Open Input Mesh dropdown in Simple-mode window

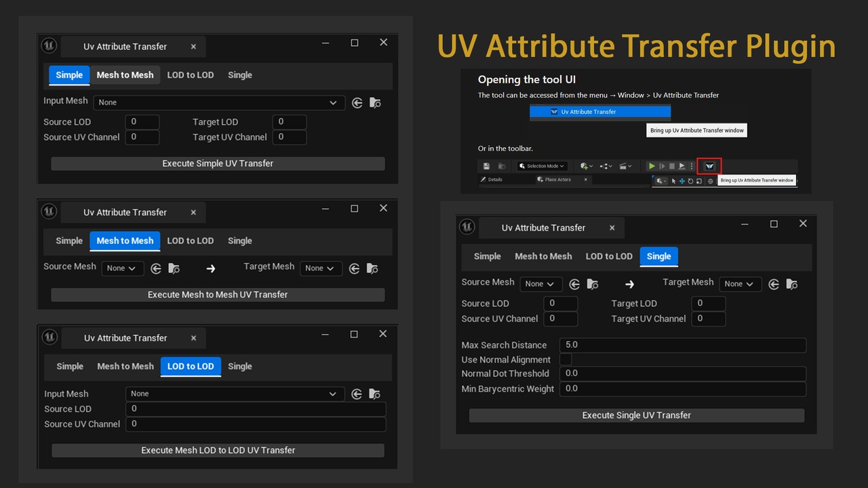(219, 102)
